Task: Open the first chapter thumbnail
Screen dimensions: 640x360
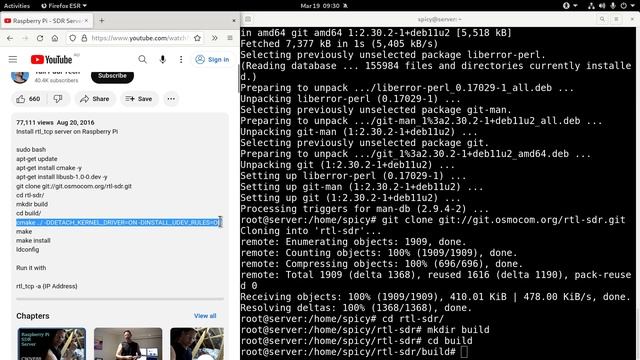Action: click(51, 344)
